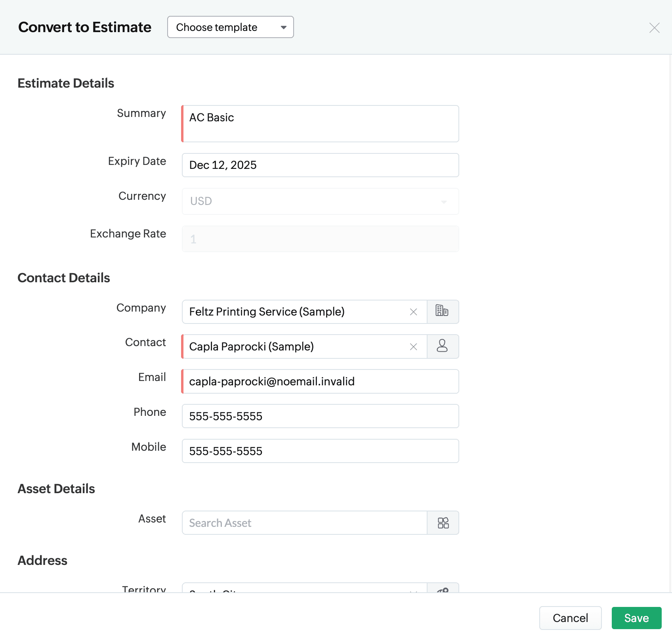Clear the Feltz Printing Service company
This screenshot has width=672, height=643.
coord(413,312)
